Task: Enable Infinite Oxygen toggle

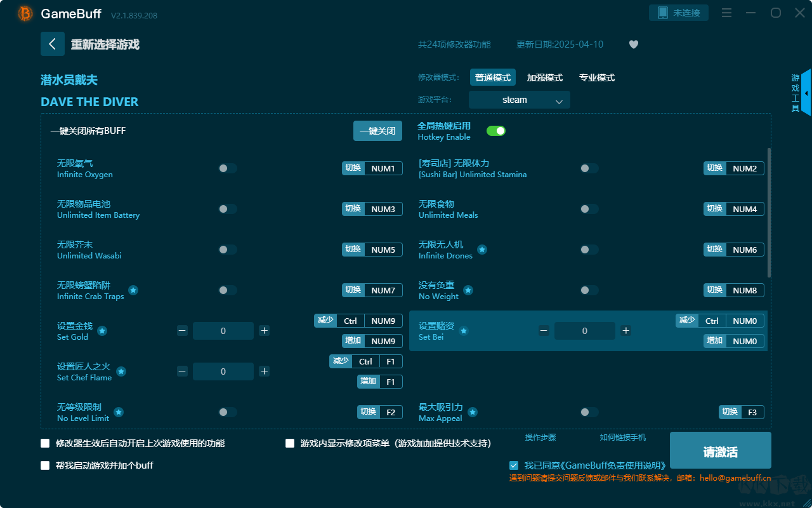Action: pos(228,168)
